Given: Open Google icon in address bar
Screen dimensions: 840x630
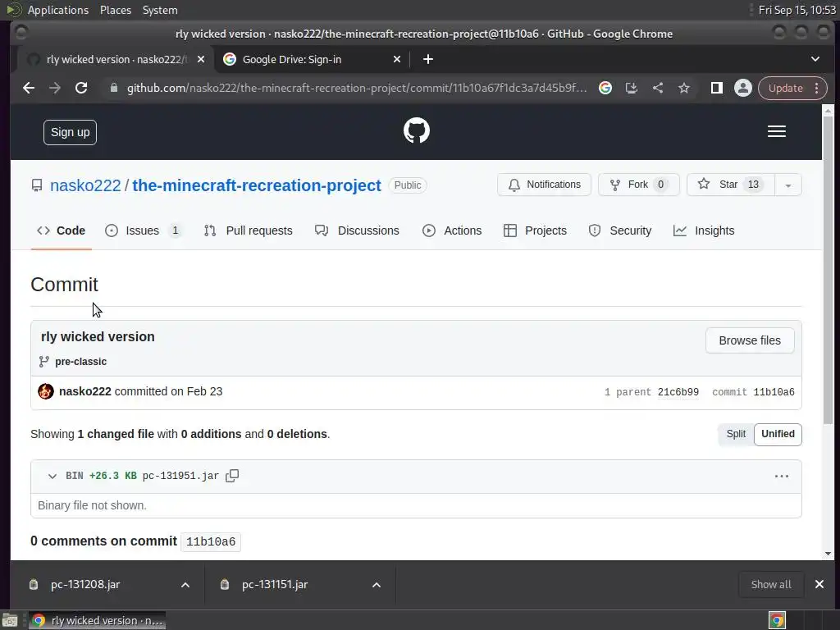Looking at the screenshot, I should click(x=605, y=88).
